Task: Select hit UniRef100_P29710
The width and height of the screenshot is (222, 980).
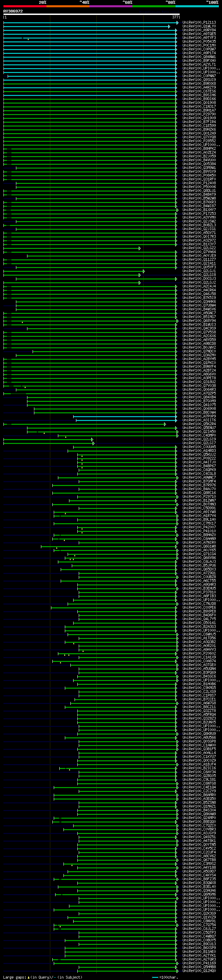Action: pyautogui.click(x=199, y=497)
